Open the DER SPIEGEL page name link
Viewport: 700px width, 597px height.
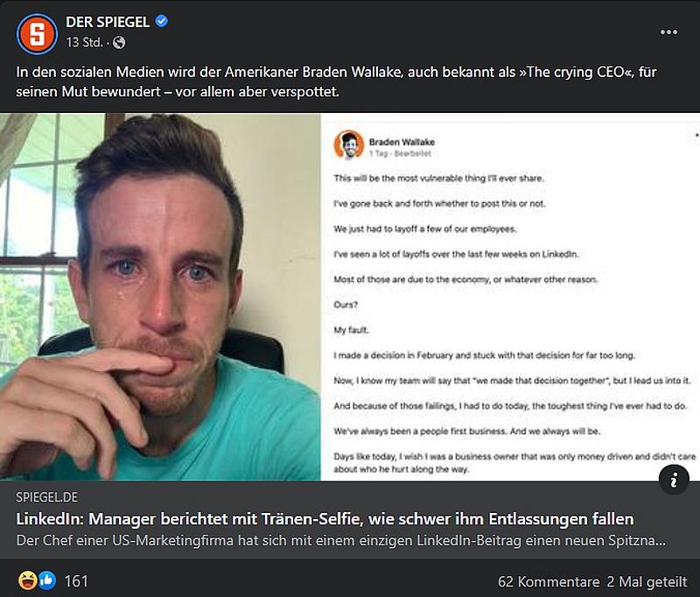108,22
